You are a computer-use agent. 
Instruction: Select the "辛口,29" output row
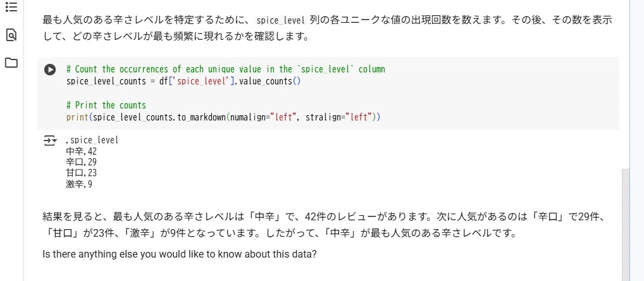click(x=81, y=162)
